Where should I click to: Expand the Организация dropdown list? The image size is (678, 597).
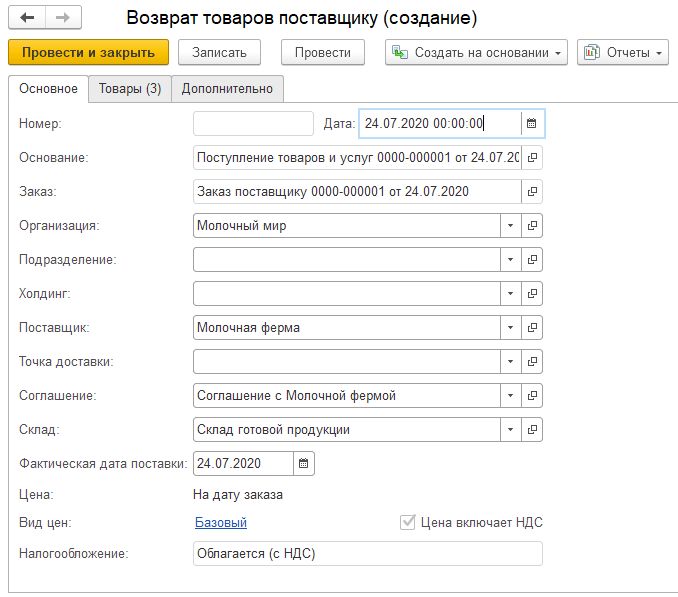510,226
